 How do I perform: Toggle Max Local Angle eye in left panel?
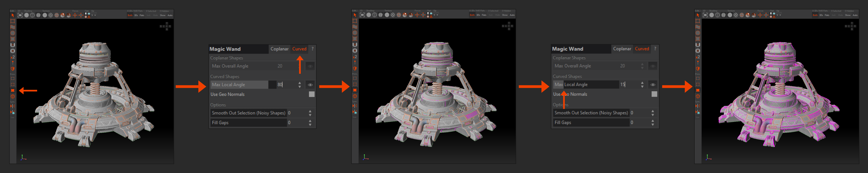coord(310,85)
